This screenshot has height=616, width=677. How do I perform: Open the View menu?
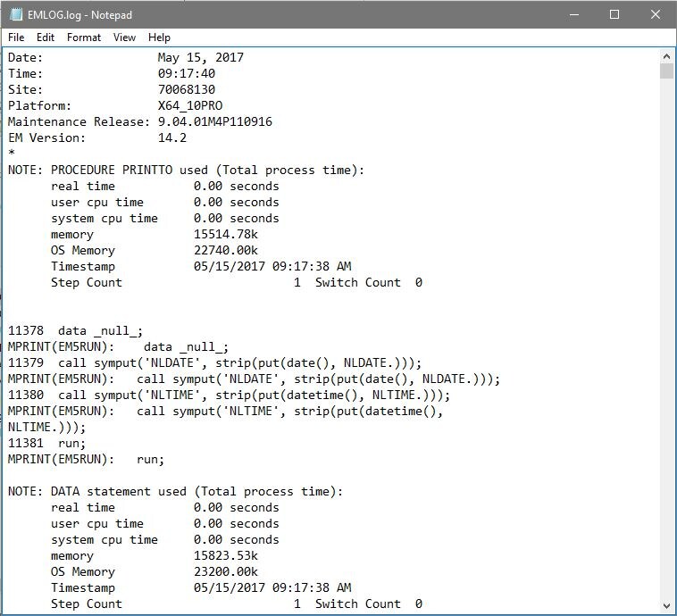coord(124,37)
